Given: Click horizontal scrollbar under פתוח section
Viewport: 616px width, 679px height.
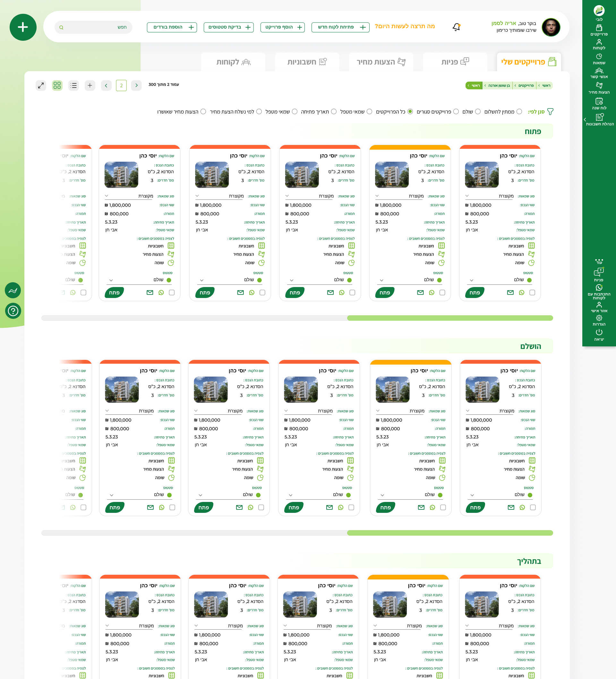Looking at the screenshot, I should tap(297, 318).
